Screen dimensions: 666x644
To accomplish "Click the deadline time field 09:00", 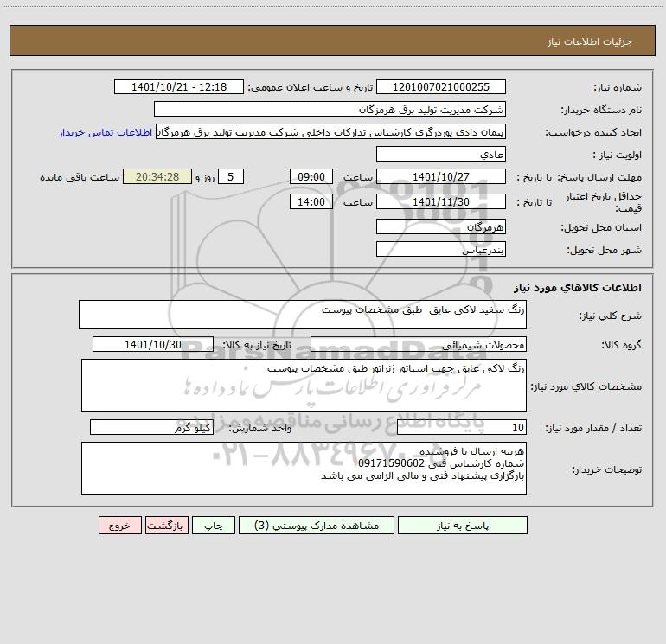I will pyautogui.click(x=311, y=176).
